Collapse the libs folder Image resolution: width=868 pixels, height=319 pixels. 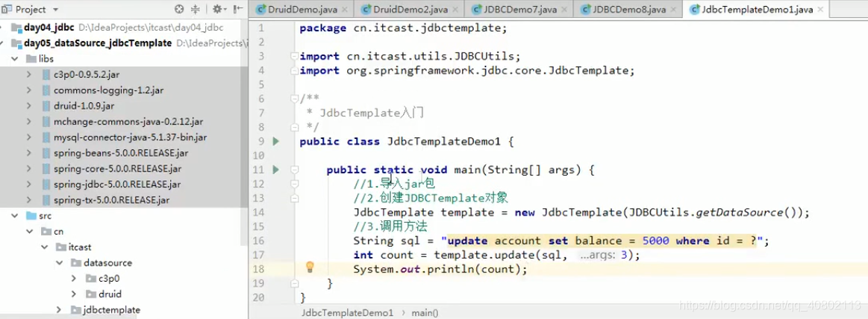coord(14,59)
